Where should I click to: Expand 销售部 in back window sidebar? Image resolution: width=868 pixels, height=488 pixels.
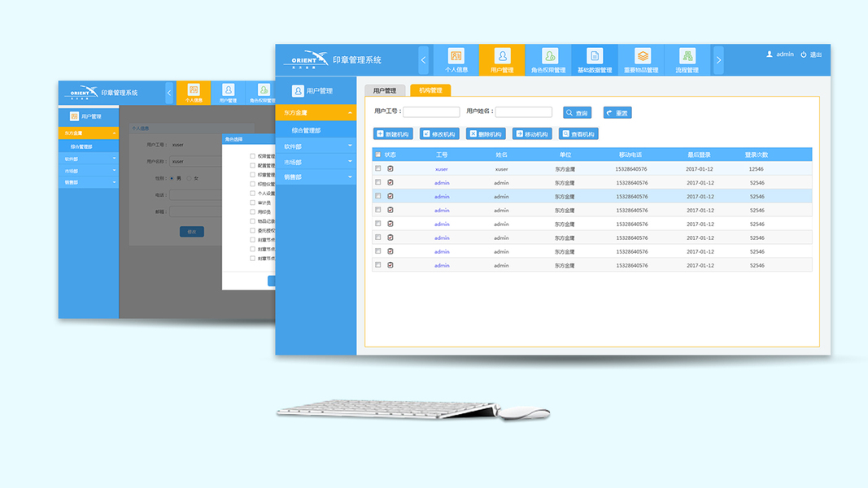point(114,182)
